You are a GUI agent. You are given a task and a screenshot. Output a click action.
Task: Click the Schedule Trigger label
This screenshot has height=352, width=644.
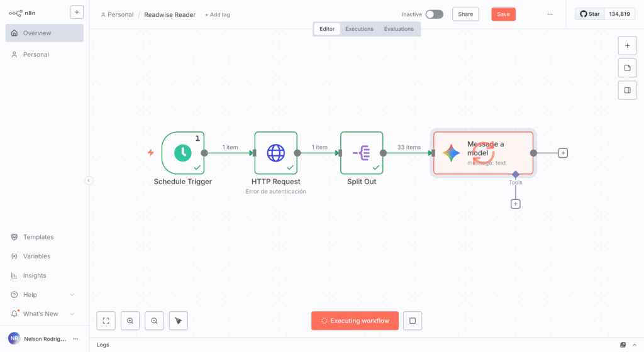click(183, 182)
